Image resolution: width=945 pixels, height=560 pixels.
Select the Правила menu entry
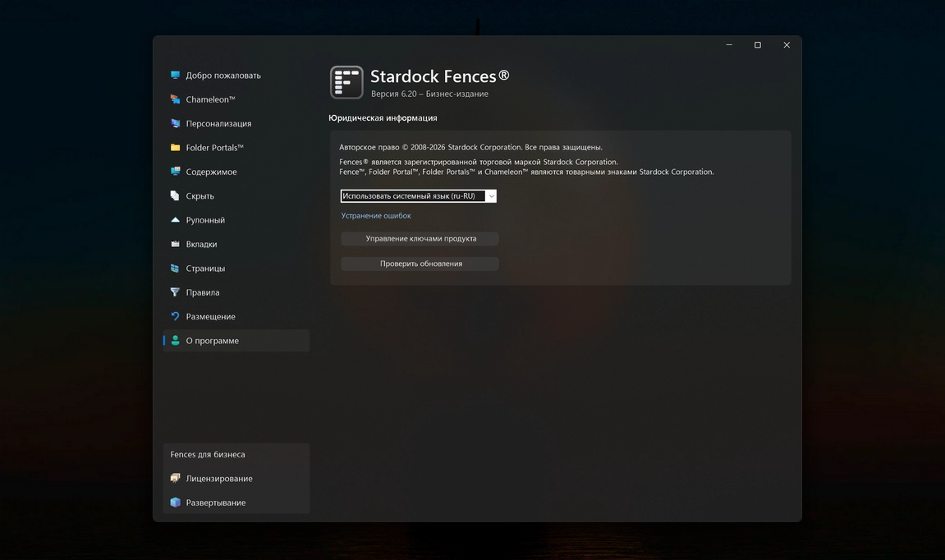236,292
